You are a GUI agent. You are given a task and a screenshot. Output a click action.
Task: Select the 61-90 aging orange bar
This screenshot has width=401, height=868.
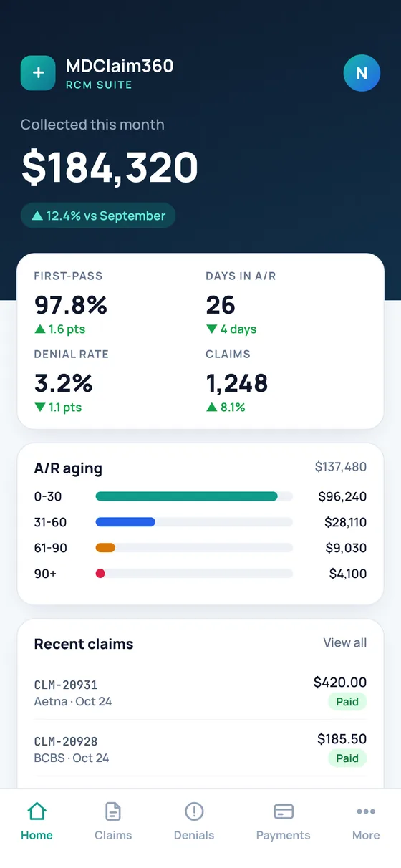tap(105, 548)
